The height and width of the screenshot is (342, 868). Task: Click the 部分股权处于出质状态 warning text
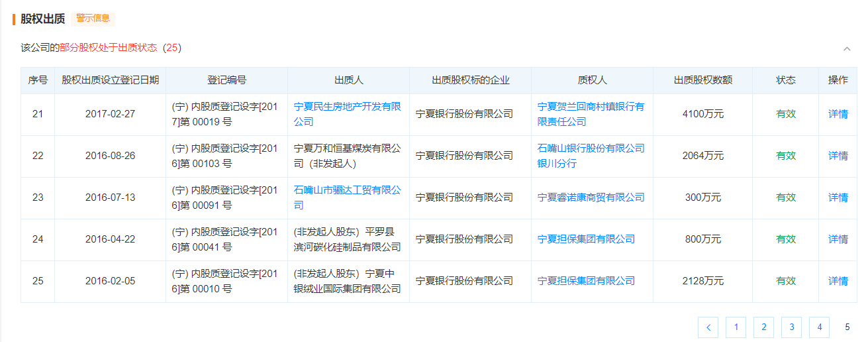[109, 48]
